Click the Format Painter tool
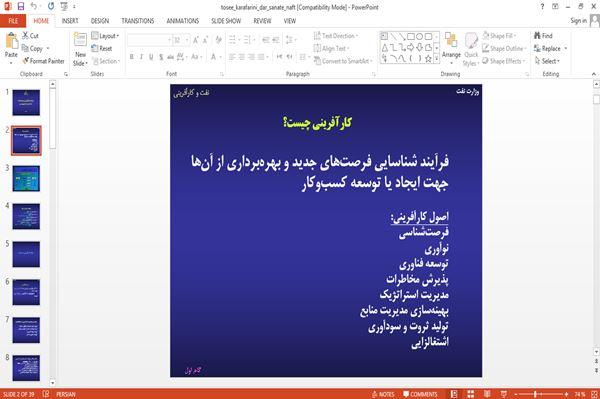The height and width of the screenshot is (399, 600). click(x=43, y=61)
